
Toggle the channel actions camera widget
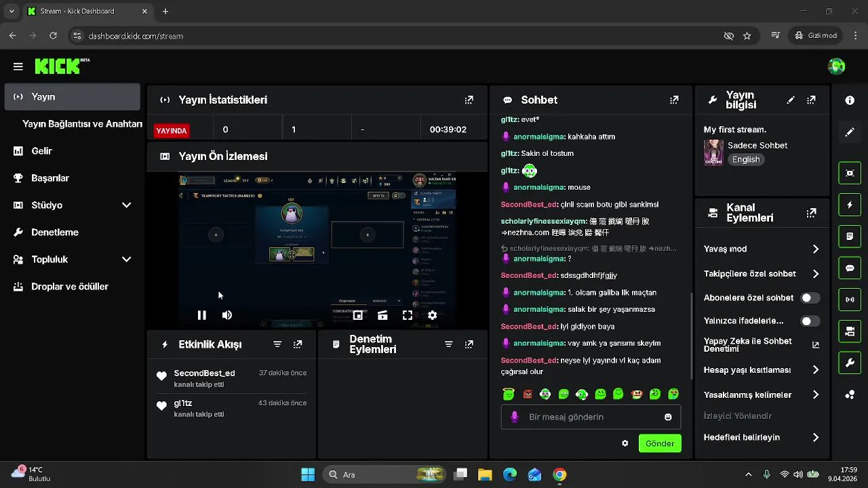point(850,331)
